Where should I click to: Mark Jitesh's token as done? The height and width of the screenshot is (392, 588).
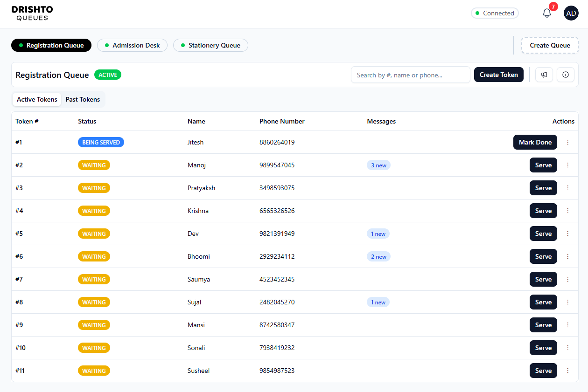[x=535, y=142]
